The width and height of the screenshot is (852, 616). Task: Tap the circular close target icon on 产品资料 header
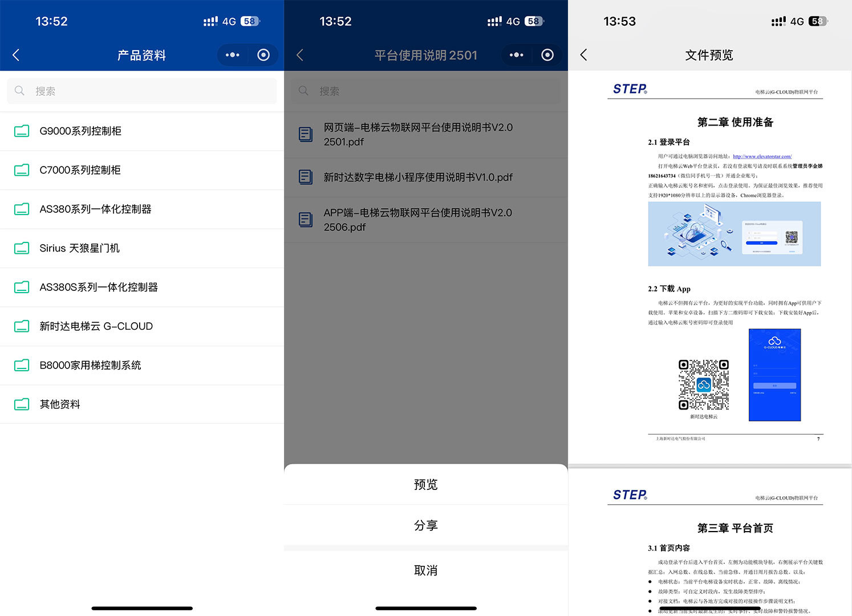coord(263,55)
